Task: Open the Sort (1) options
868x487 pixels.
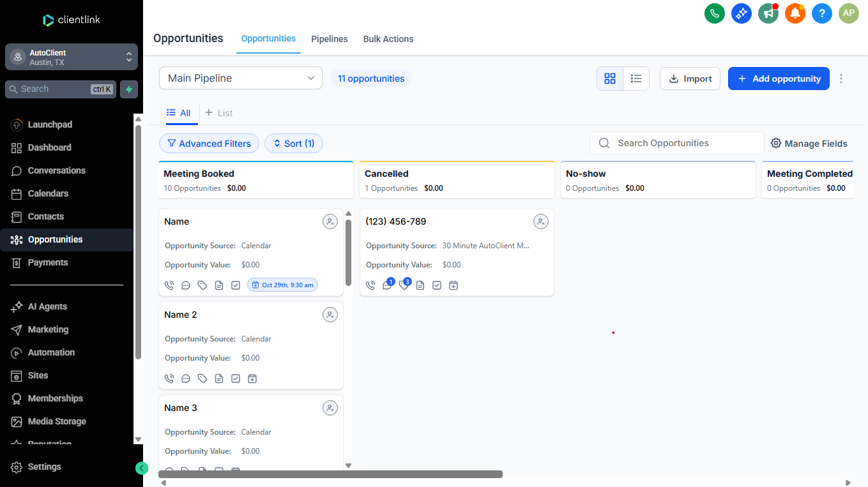Action: [294, 144]
